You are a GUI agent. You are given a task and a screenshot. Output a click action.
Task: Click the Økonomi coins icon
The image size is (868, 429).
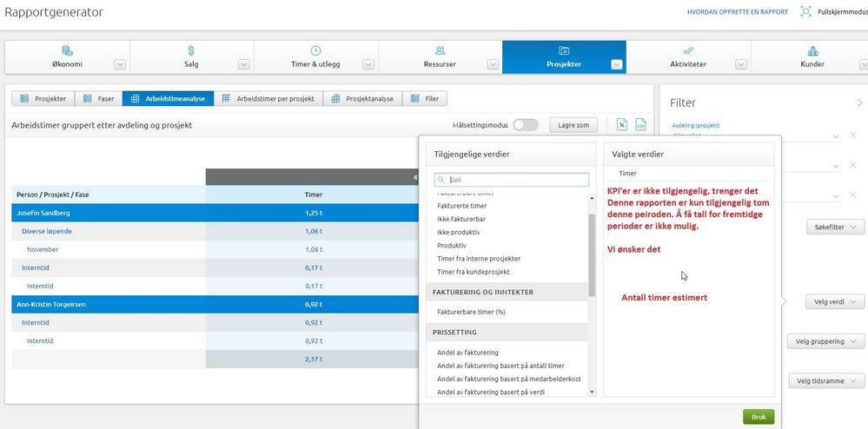pos(67,51)
